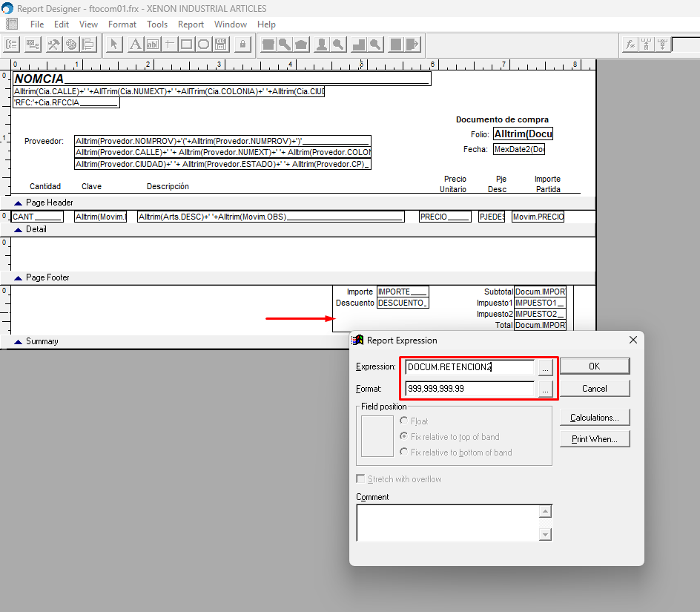Click the fx function toolbar icon
The height and width of the screenshot is (612, 700).
tap(630, 45)
